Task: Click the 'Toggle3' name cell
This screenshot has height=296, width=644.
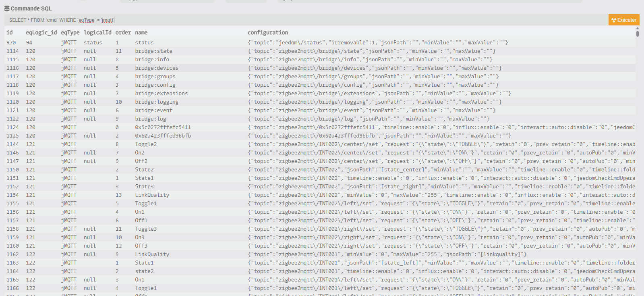Action: tap(146, 229)
